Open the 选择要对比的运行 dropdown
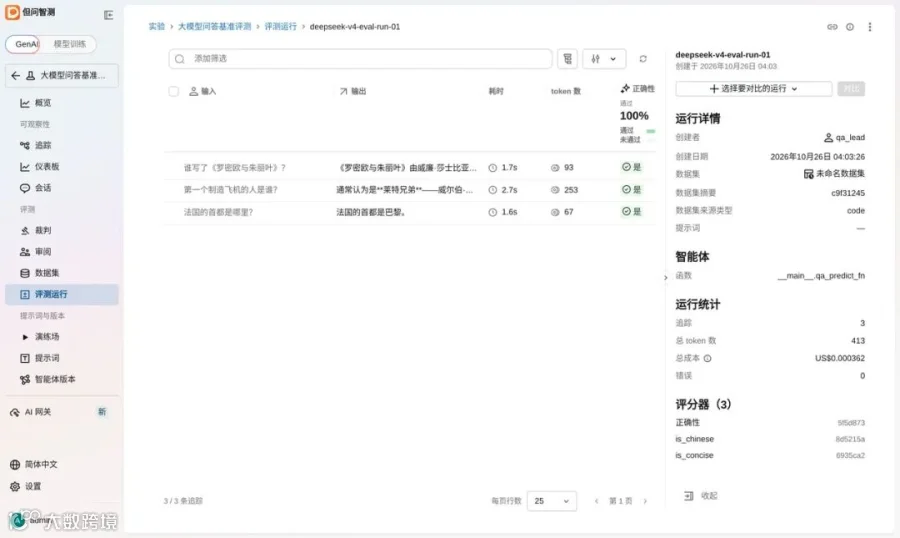The width and height of the screenshot is (900, 538). [754, 88]
